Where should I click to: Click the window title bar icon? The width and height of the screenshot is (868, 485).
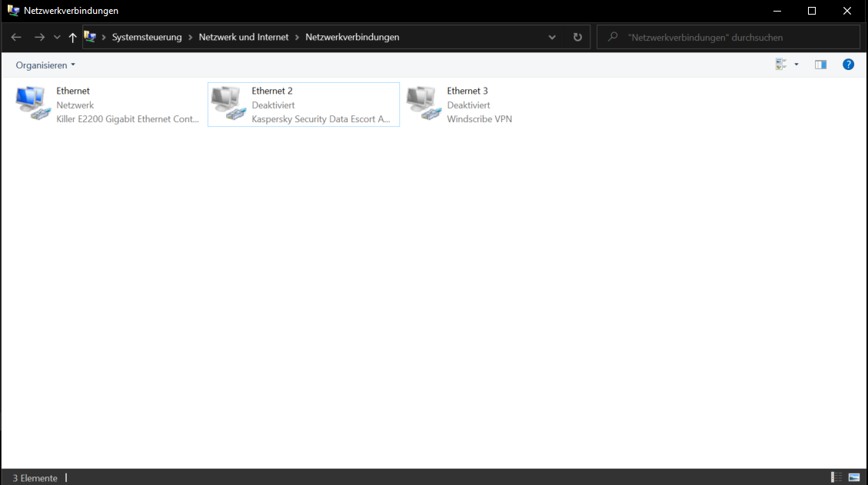tap(13, 11)
